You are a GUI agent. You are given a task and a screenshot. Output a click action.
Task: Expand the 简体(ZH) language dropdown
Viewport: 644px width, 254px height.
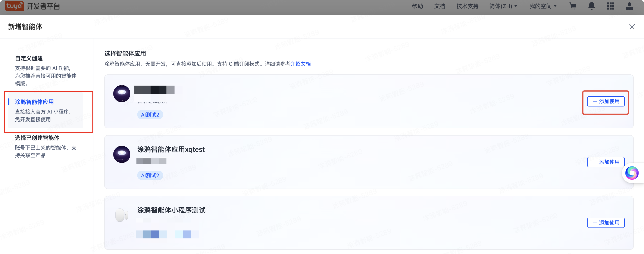click(503, 6)
